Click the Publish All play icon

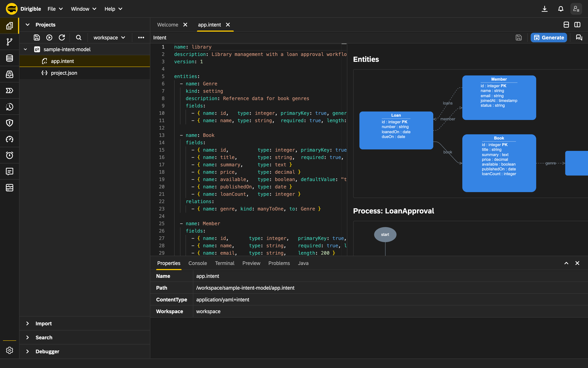[49, 38]
